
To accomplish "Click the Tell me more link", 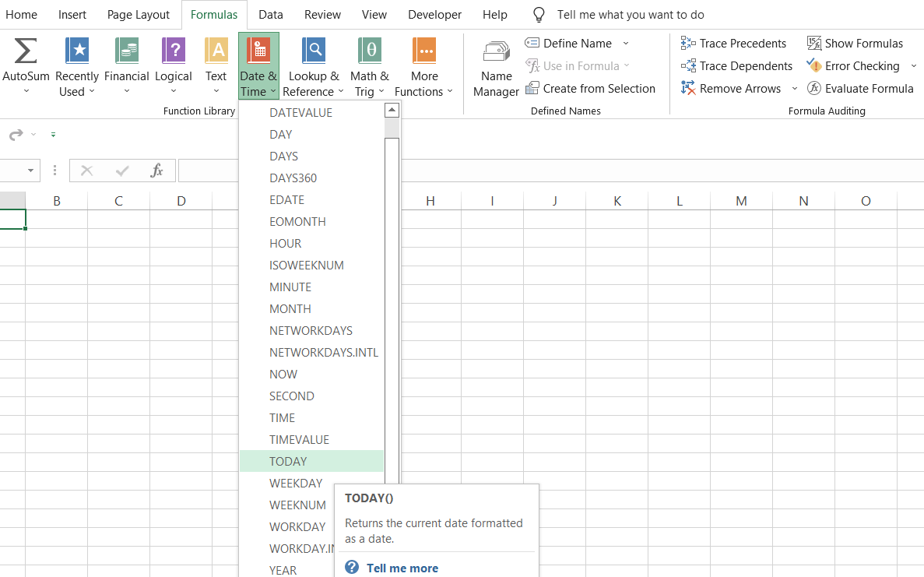I will tap(402, 568).
